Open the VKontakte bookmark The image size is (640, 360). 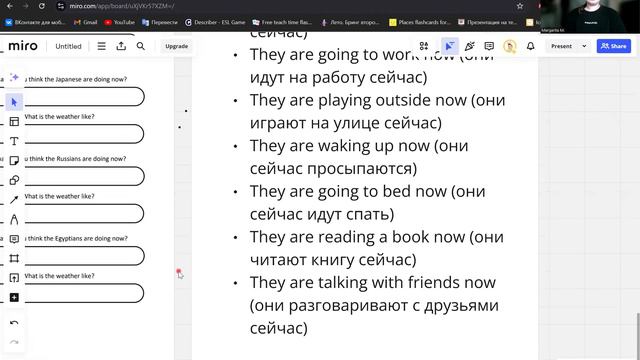tap(35, 22)
